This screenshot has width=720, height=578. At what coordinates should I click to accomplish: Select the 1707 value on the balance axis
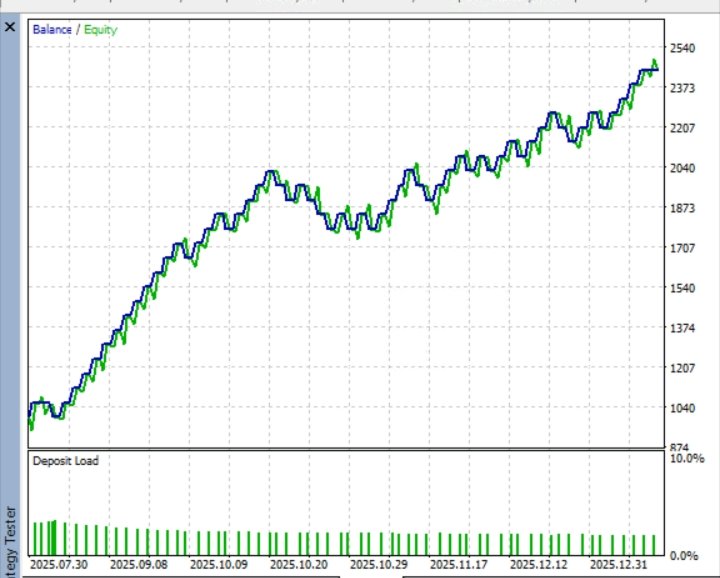[682, 248]
